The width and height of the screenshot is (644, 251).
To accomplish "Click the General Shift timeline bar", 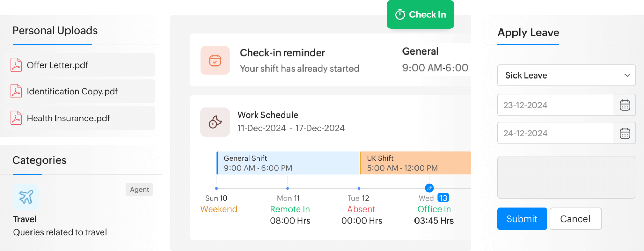I will pos(288,163).
